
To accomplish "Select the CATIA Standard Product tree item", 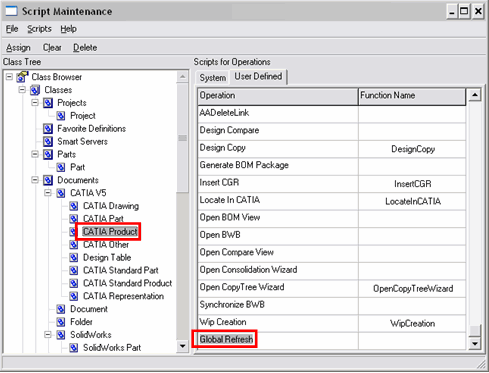I will point(127,283).
